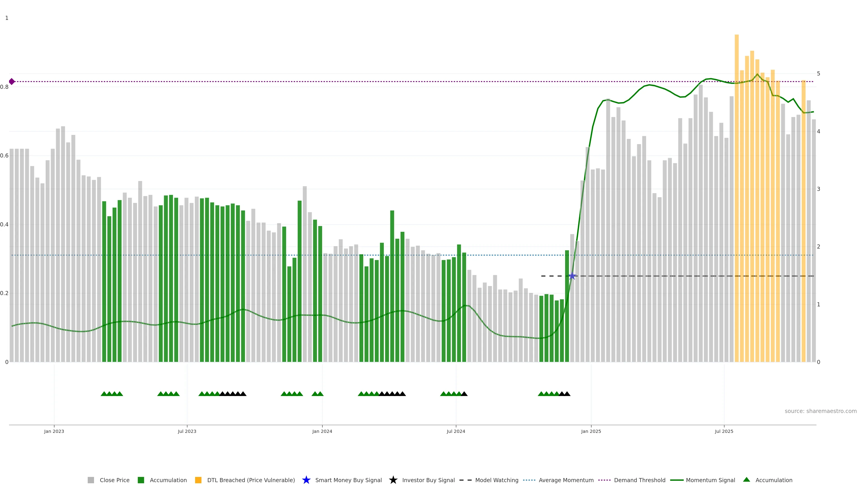
Task: Click the green Accumulation triangle legend icon
Action: (746, 480)
